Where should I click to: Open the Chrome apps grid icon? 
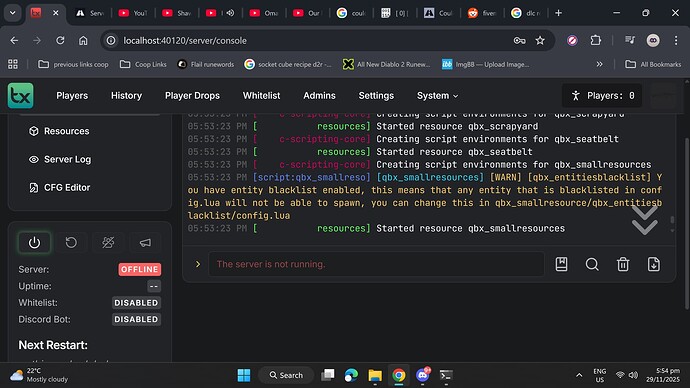[x=13, y=64]
